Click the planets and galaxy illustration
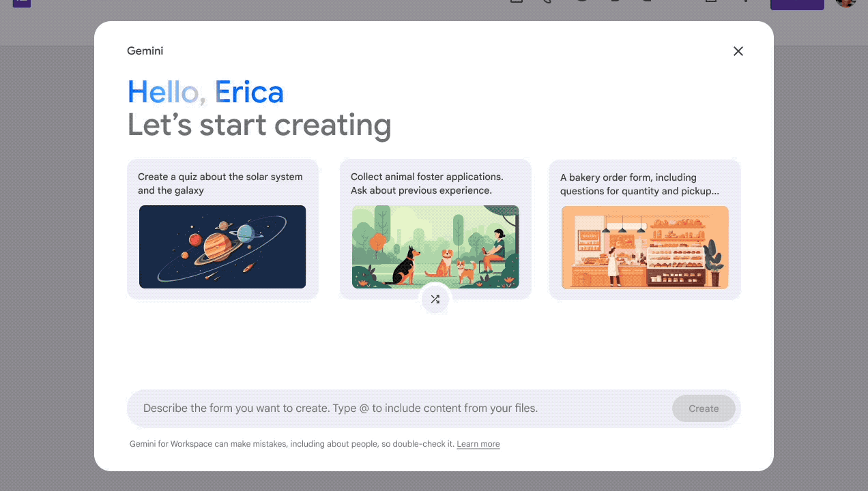 pos(222,247)
